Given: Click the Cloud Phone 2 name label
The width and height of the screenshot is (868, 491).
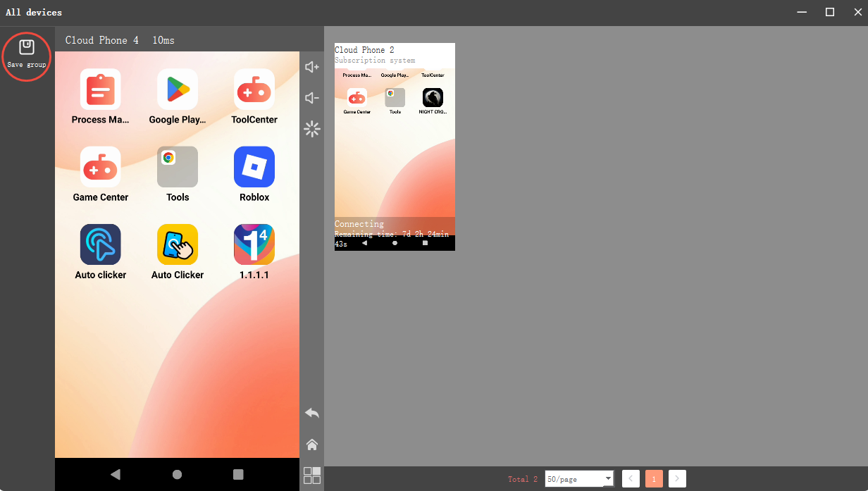Looking at the screenshot, I should point(364,50).
